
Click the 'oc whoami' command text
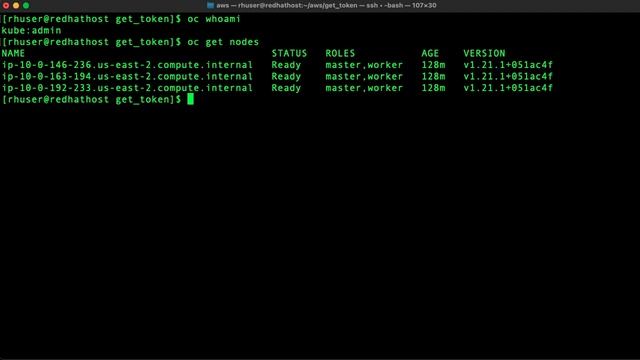[x=214, y=19]
